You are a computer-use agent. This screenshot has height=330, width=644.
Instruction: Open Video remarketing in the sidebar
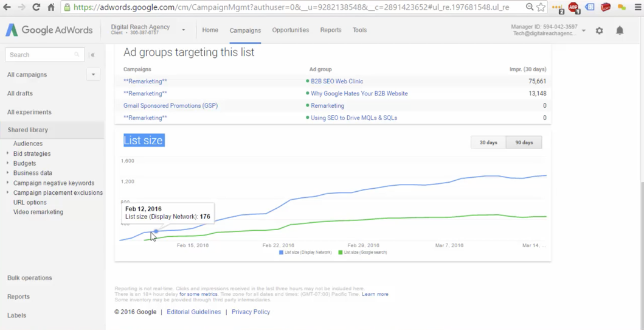coord(38,212)
